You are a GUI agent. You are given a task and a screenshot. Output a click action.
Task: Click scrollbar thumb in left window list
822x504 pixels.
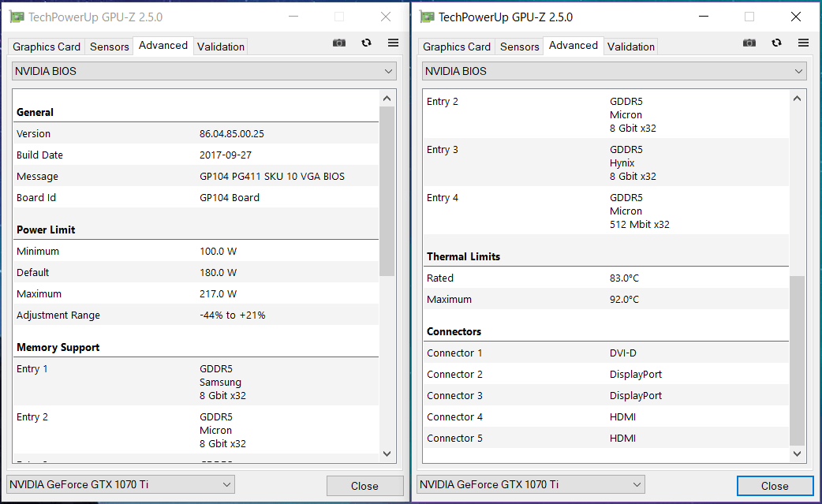(387, 191)
